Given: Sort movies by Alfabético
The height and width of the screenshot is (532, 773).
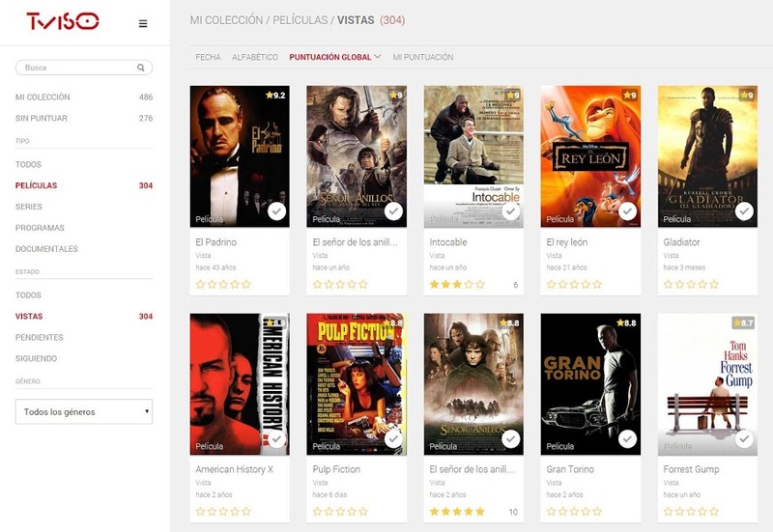Looking at the screenshot, I should click(x=255, y=57).
